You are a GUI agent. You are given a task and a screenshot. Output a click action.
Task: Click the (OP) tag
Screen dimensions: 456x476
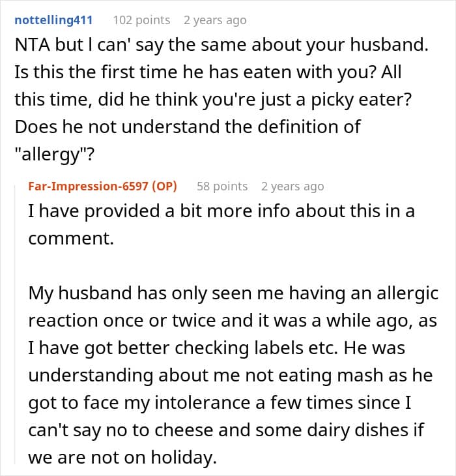(x=165, y=186)
